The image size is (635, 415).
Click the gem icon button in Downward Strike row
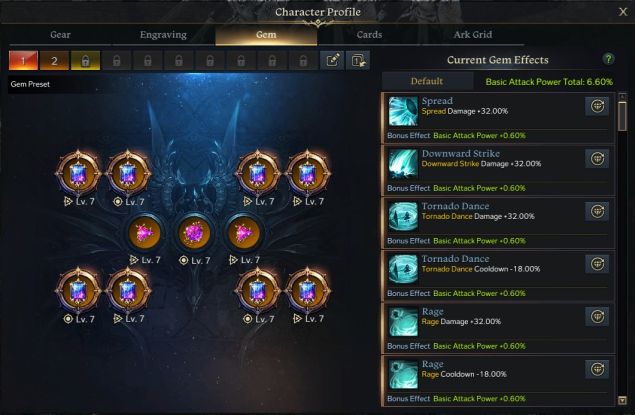[x=597, y=159]
